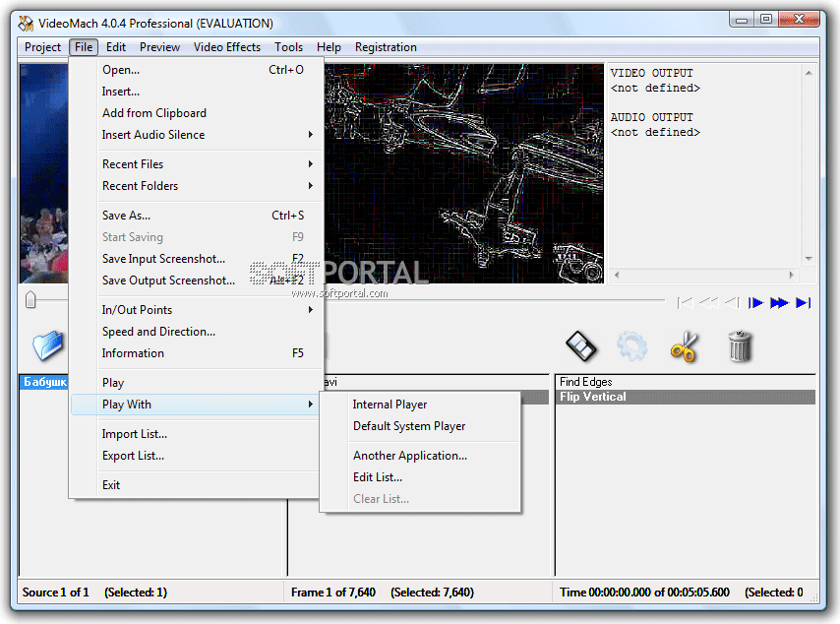This screenshot has width=840, height=624.
Task: Open the Tools menu
Action: pos(289,47)
